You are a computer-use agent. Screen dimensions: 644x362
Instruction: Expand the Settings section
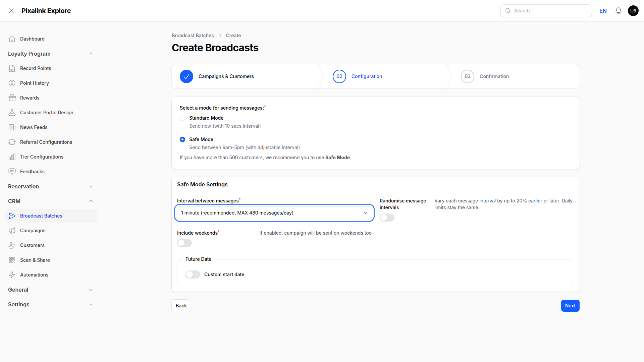pos(91,304)
